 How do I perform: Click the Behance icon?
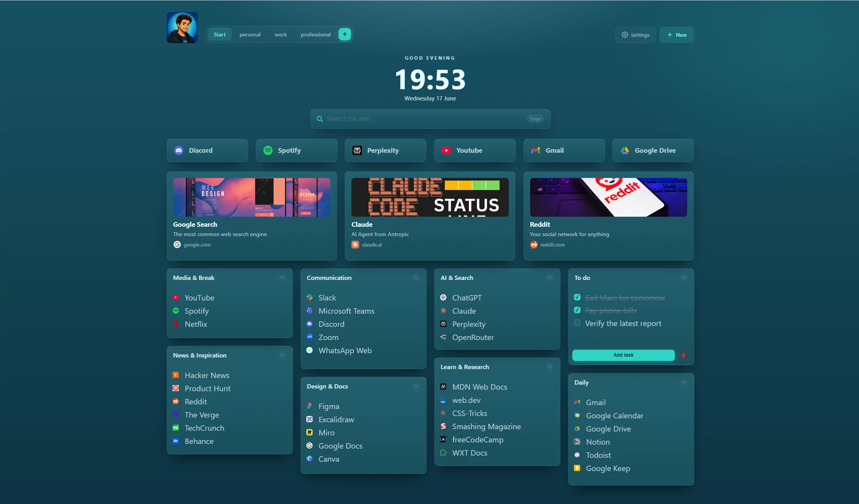point(176,441)
